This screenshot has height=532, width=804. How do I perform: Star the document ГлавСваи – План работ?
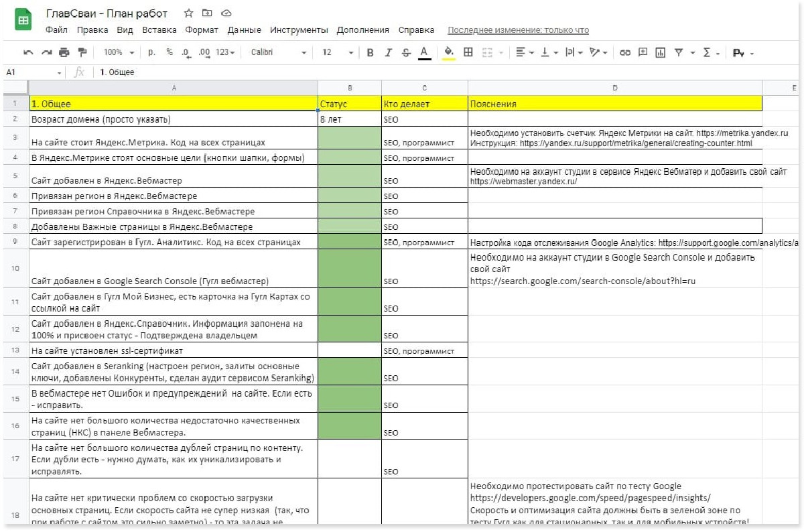pos(188,13)
